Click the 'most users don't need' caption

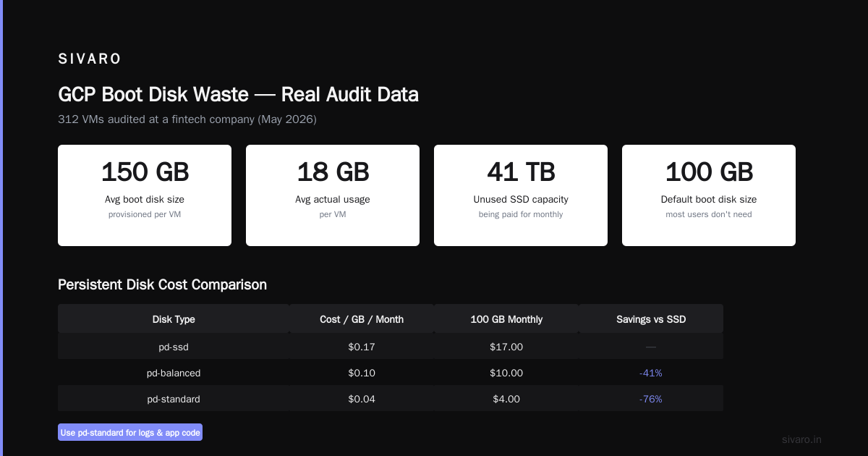[x=709, y=214]
